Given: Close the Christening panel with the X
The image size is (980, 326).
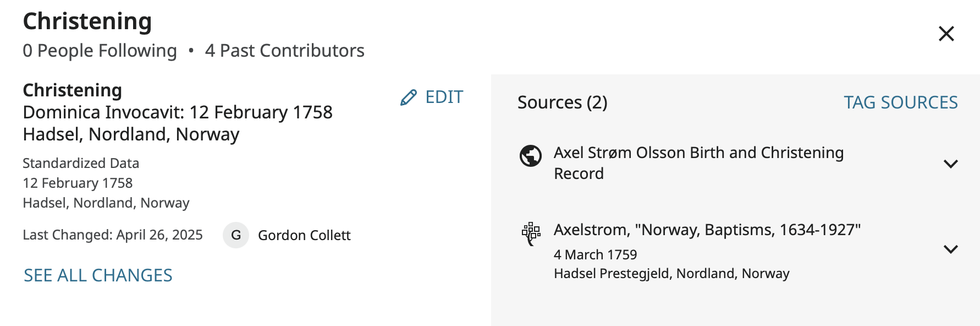Looking at the screenshot, I should [x=946, y=34].
